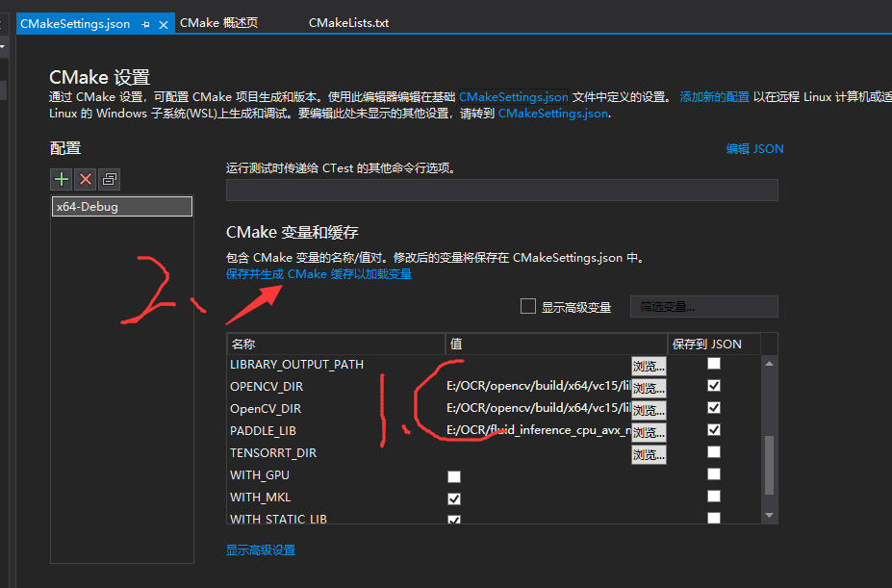
Task: Add a new configuration with green plus icon
Action: coord(61,179)
